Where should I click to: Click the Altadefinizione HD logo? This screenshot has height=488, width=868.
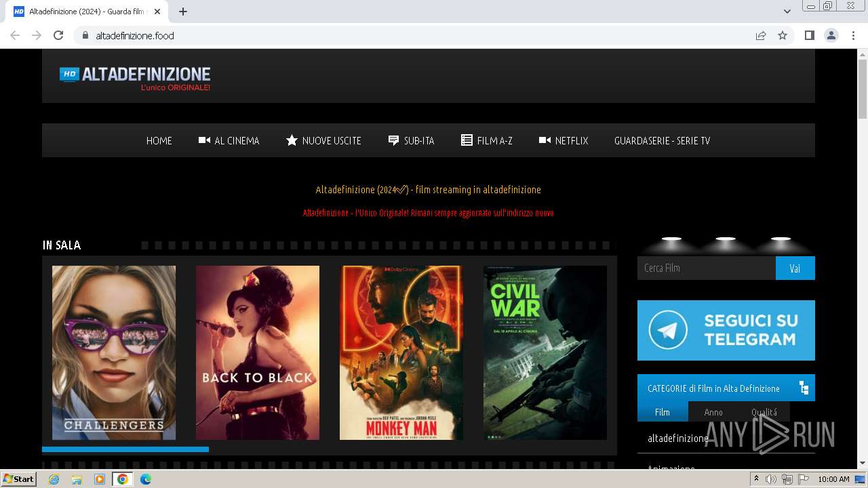click(135, 79)
